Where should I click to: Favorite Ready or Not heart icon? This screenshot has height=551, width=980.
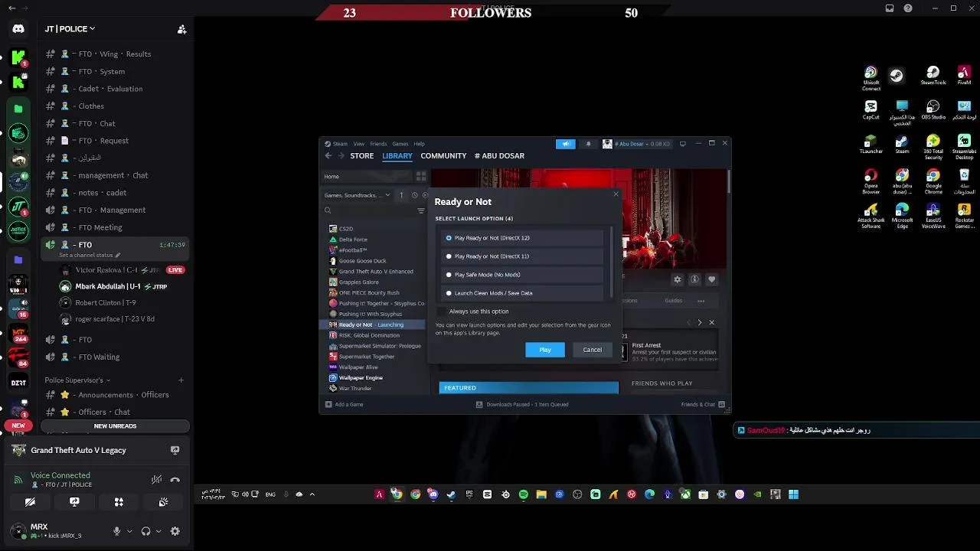(711, 280)
